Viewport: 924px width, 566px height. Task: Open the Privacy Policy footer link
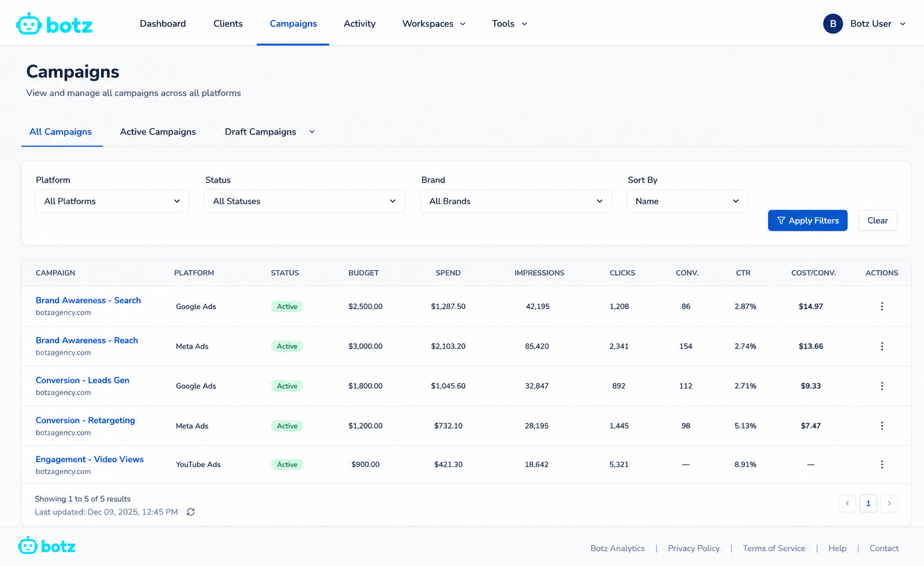tap(694, 549)
